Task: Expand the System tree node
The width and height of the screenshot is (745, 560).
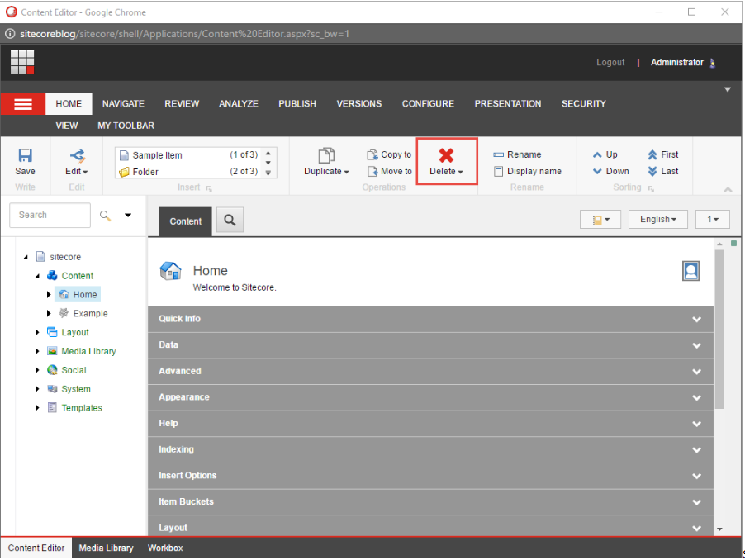Action: point(37,390)
